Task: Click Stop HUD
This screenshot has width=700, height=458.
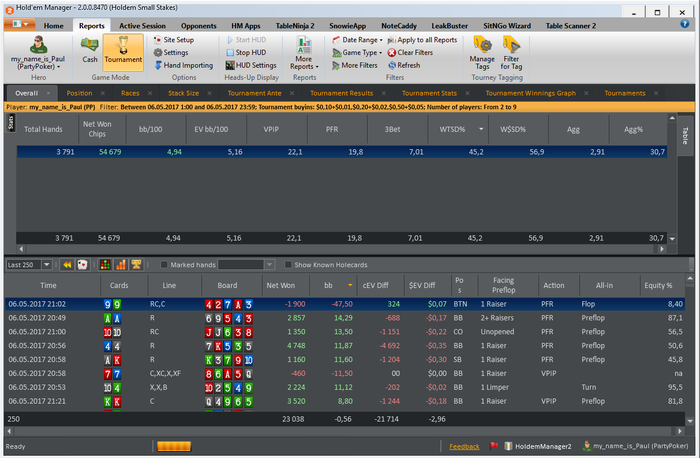Action: (246, 52)
